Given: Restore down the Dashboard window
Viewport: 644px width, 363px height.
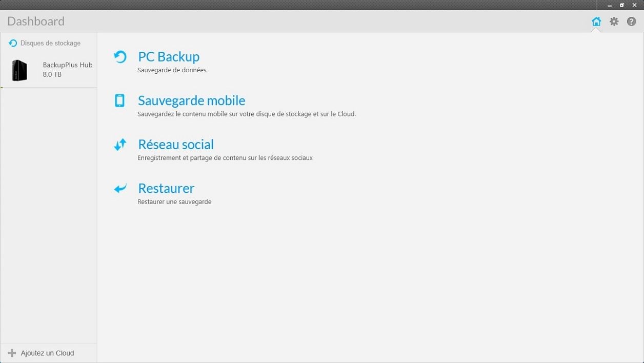Looking at the screenshot, I should (622, 5).
